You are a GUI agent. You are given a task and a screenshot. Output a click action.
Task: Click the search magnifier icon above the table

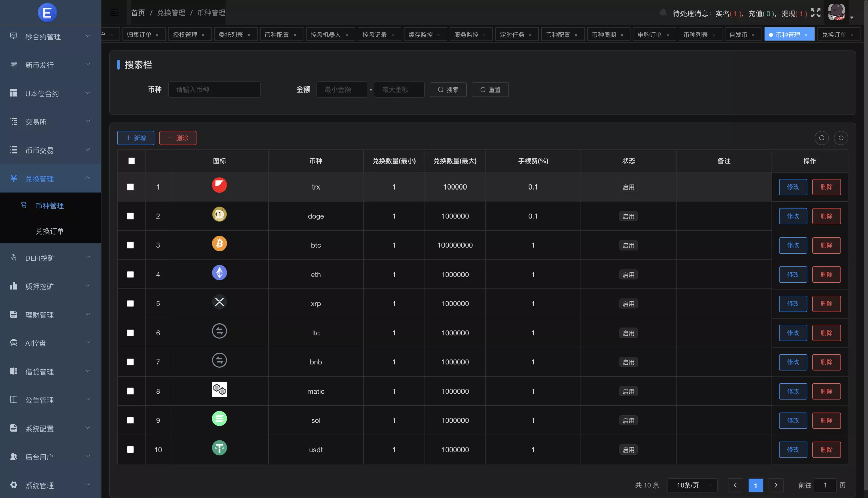click(x=822, y=138)
